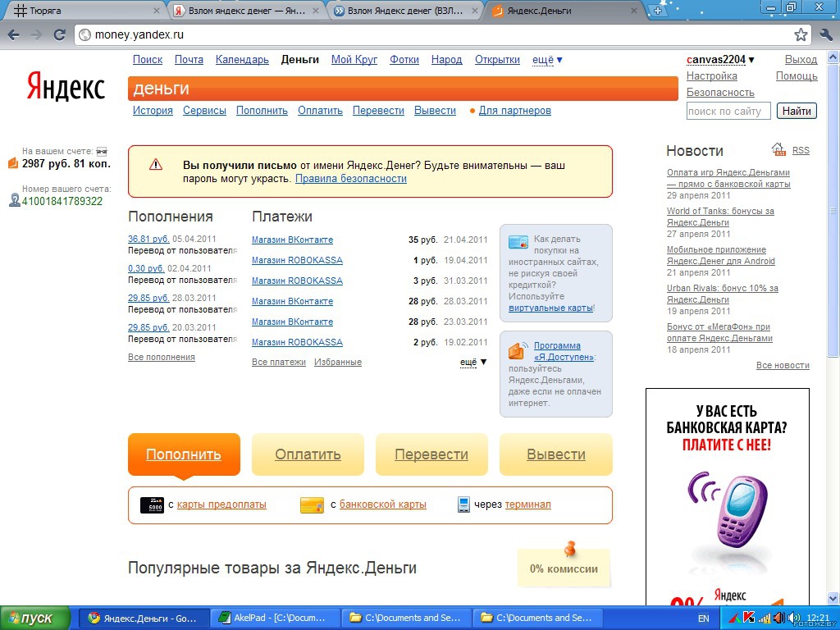Click the large Перевести button

click(x=431, y=454)
